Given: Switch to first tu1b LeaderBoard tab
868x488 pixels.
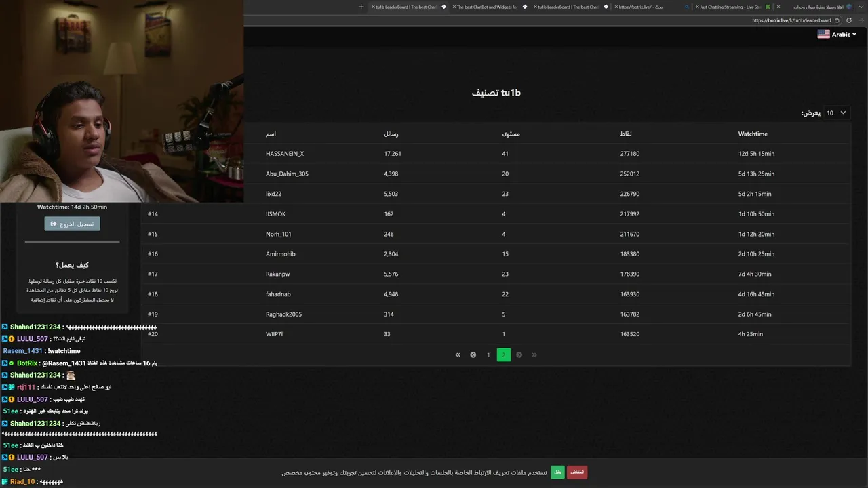Looking at the screenshot, I should 407,7.
